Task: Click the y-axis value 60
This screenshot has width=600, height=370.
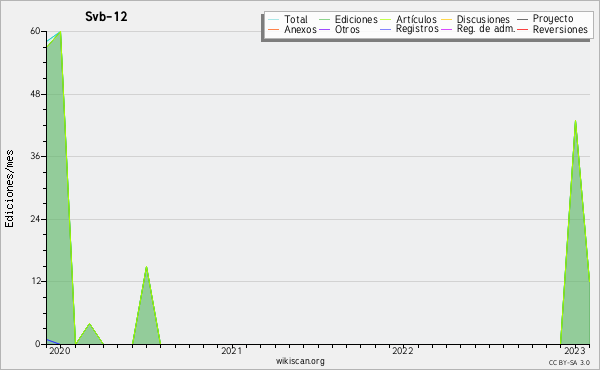Action: (35, 31)
